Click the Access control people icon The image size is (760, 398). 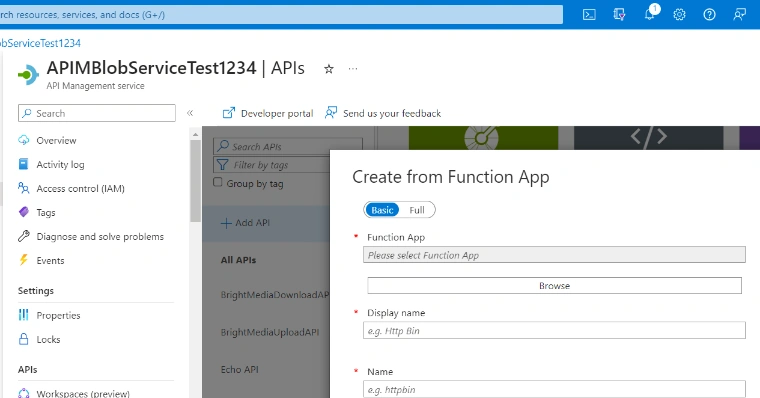click(23, 188)
